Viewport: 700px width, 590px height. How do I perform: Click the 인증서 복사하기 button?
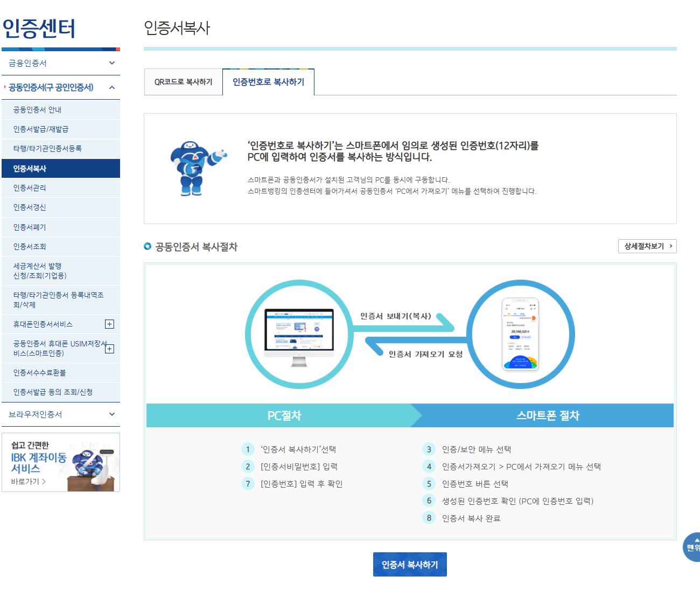[x=410, y=564]
